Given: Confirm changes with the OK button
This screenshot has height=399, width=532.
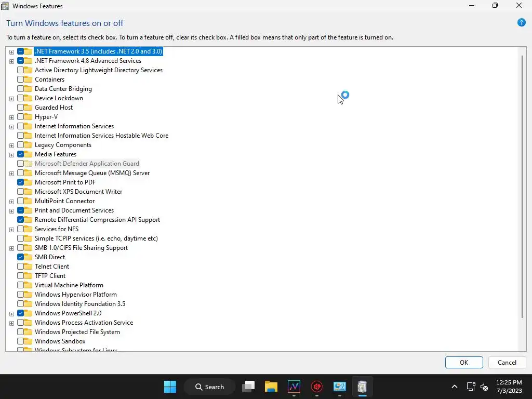Looking at the screenshot, I should (464, 362).
